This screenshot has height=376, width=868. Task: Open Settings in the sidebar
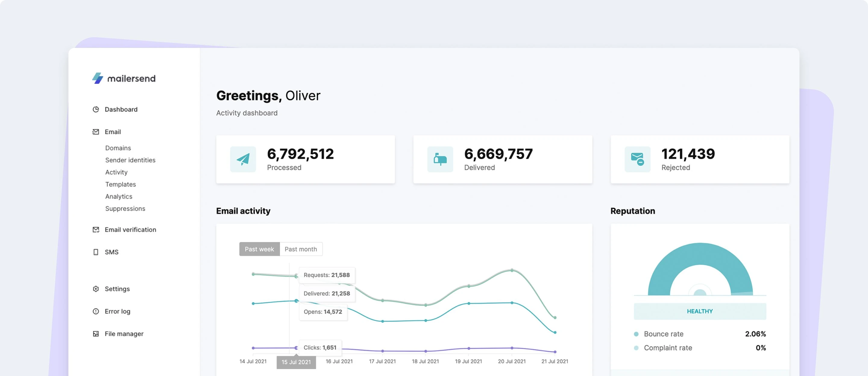(x=117, y=289)
